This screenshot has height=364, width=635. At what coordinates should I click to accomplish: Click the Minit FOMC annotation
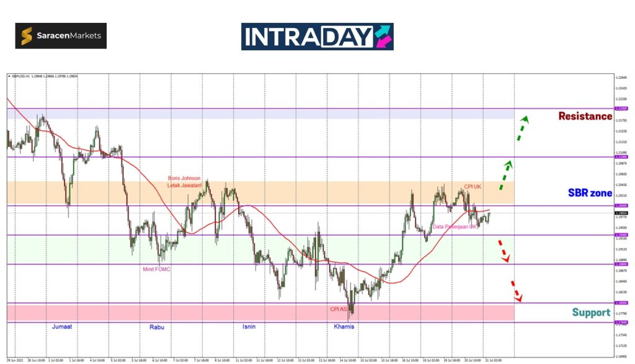(x=156, y=269)
